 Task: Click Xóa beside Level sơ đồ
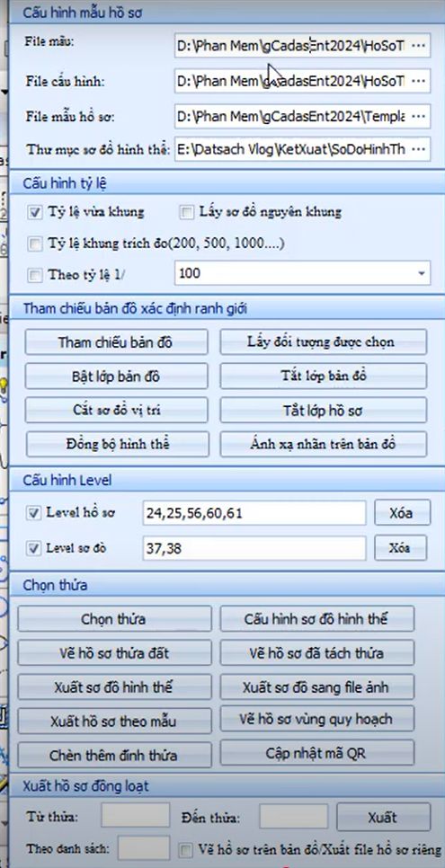point(400,548)
